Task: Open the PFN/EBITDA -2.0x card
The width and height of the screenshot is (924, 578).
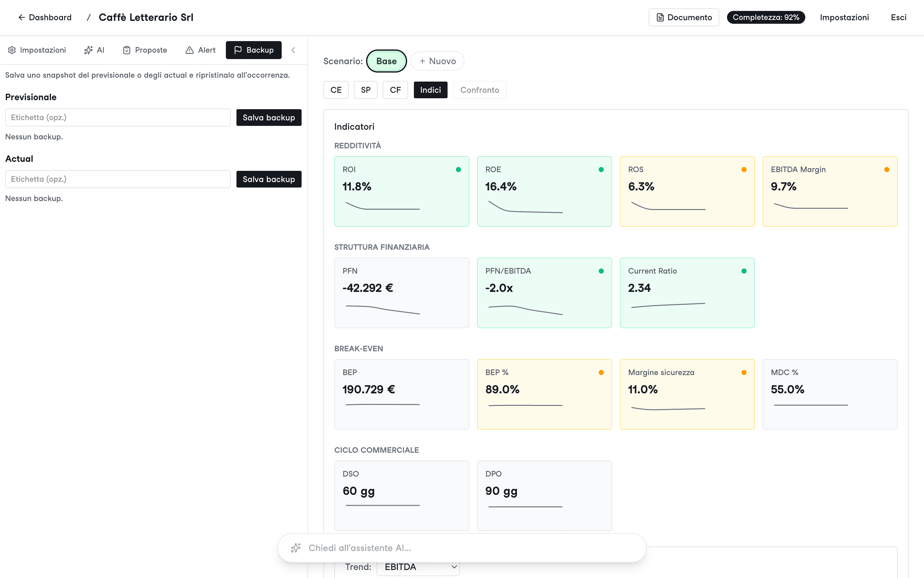Action: (544, 293)
